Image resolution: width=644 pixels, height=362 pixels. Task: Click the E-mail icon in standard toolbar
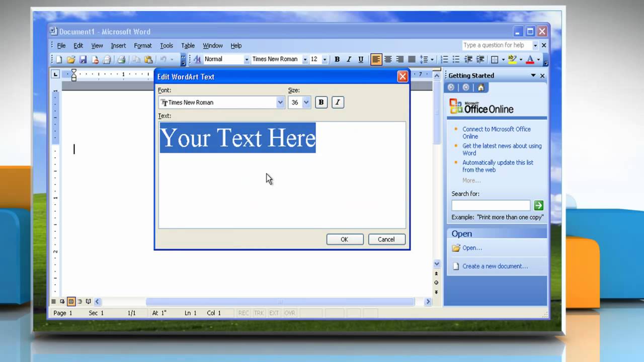(107, 59)
